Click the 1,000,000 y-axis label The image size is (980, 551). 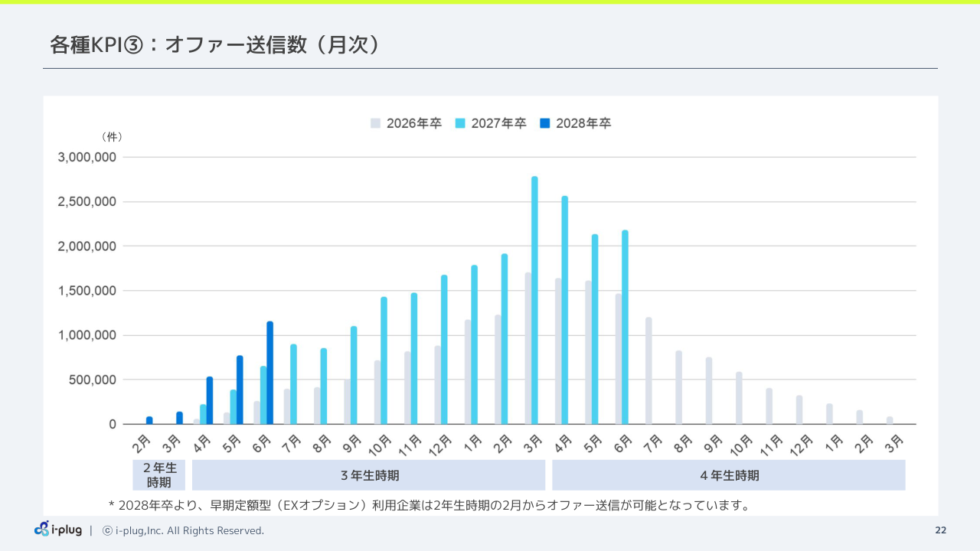pos(87,335)
